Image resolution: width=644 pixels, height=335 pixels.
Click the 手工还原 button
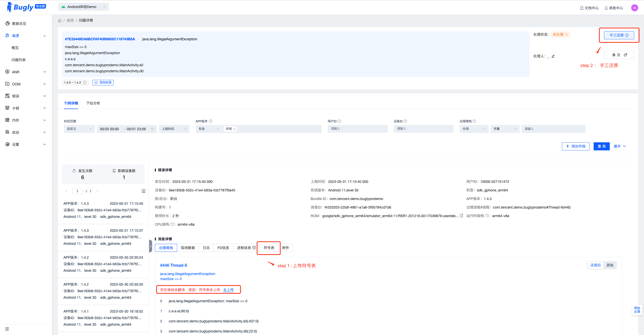pos(619,35)
